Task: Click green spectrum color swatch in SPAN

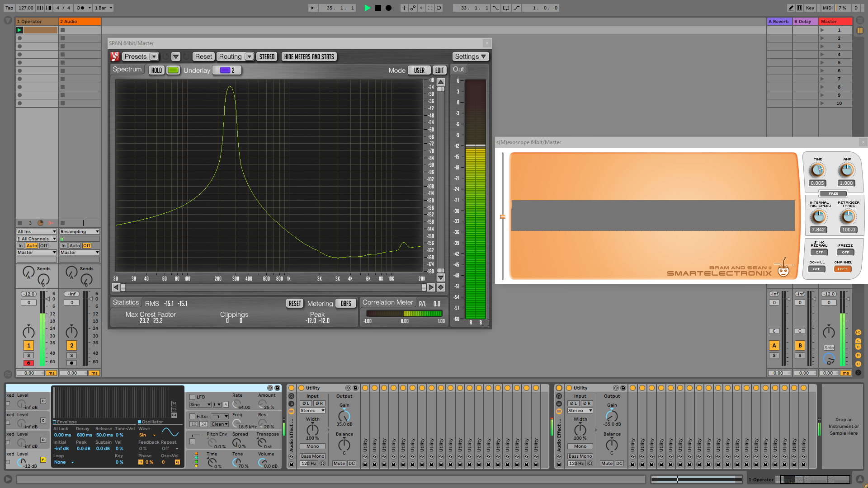Action: point(173,70)
